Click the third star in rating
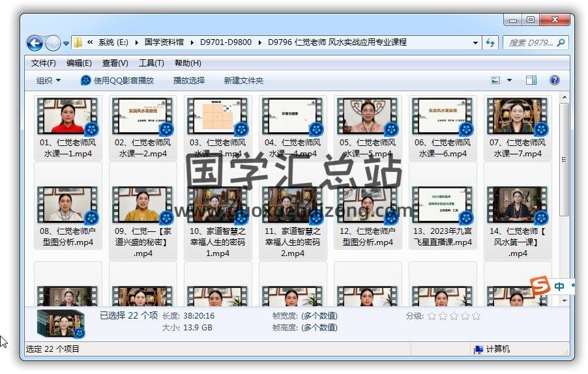The width and height of the screenshot is (588, 374). 454,316
